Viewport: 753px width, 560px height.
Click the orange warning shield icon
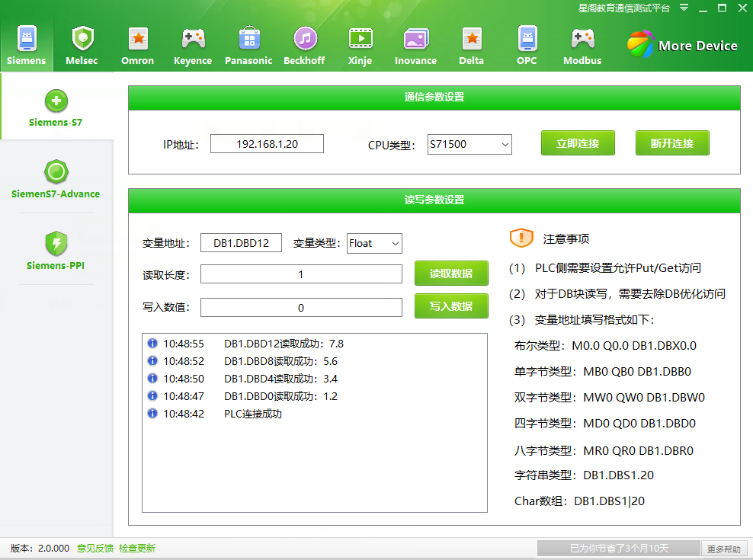pyautogui.click(x=521, y=238)
